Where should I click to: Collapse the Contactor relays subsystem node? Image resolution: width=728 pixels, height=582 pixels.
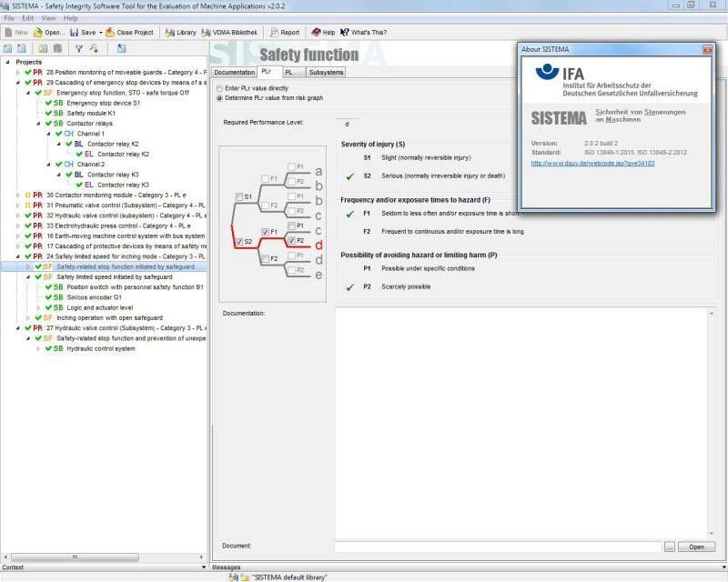click(38, 124)
